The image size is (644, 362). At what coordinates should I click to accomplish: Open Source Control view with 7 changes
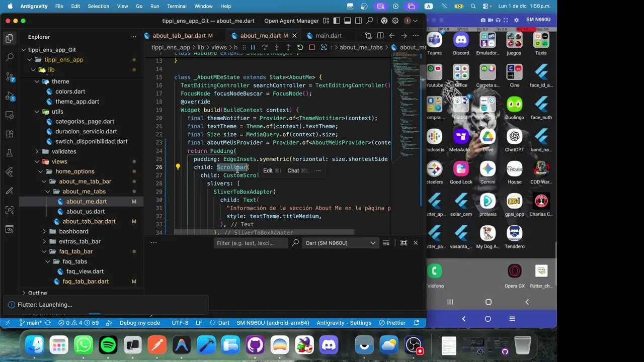point(10,77)
